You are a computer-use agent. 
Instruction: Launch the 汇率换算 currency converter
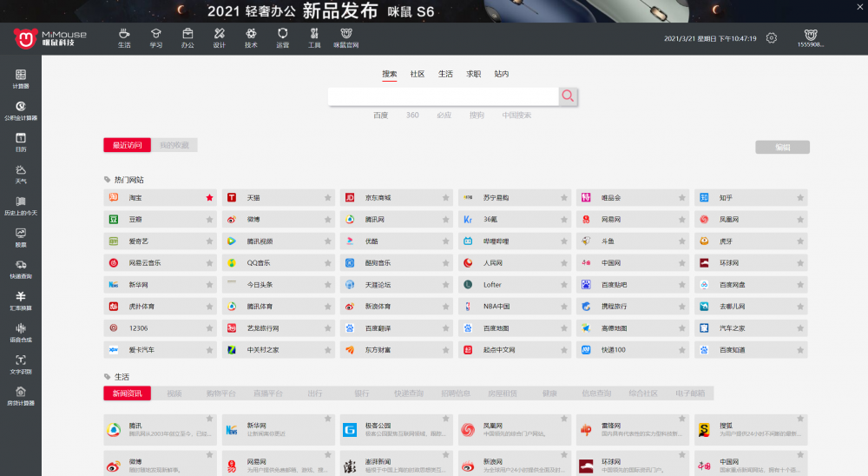point(21,301)
